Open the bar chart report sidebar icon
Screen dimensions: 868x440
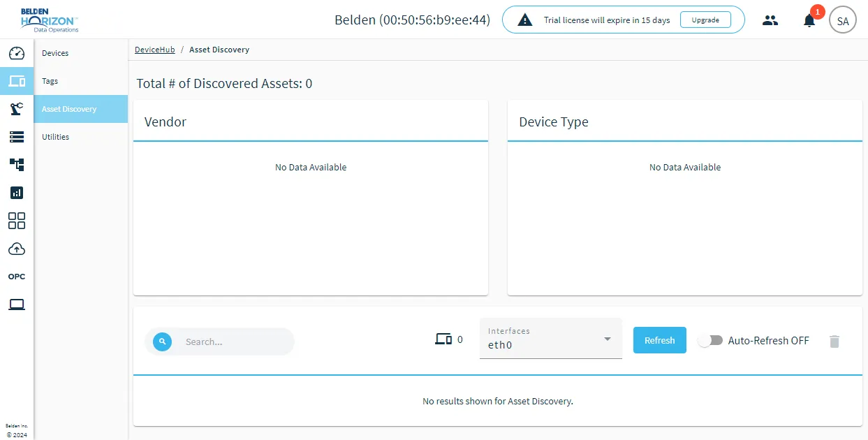point(17,193)
